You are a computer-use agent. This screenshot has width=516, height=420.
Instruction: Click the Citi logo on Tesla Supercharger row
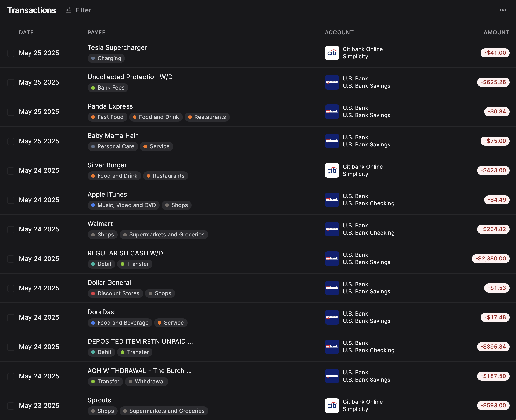pos(332,53)
